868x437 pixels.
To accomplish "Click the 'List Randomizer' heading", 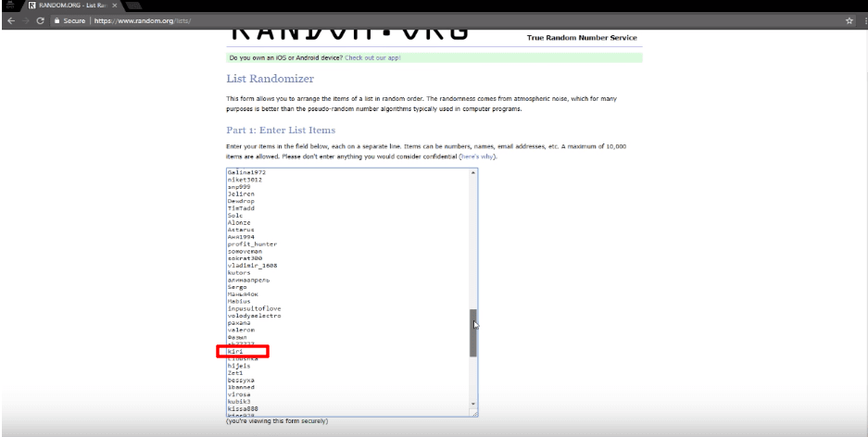I will [x=270, y=79].
